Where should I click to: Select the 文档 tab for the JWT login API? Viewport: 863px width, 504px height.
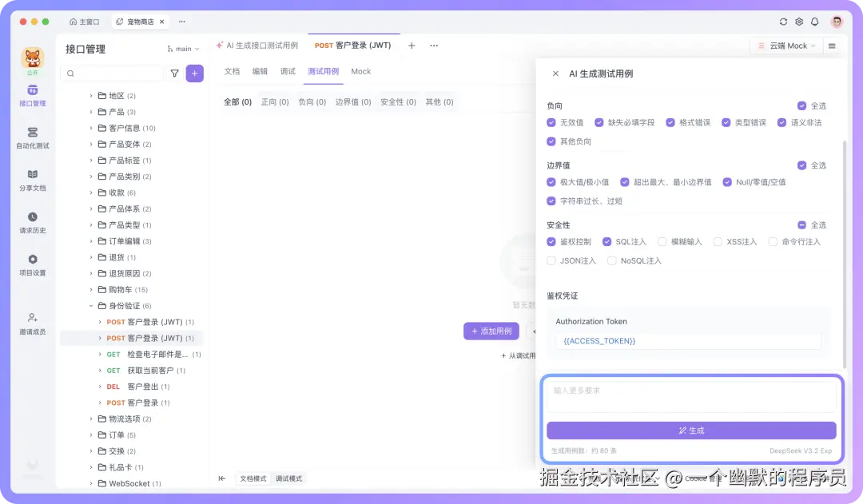pos(230,71)
